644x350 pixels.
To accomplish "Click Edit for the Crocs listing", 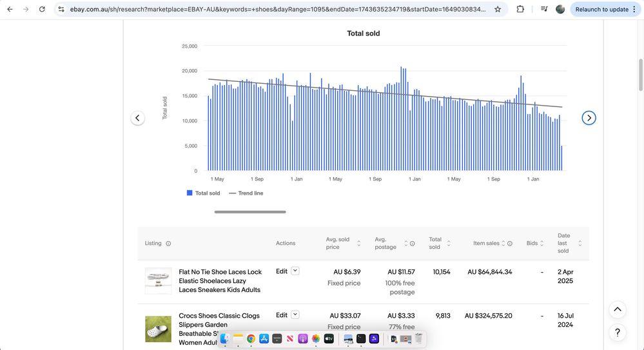I will coord(281,315).
